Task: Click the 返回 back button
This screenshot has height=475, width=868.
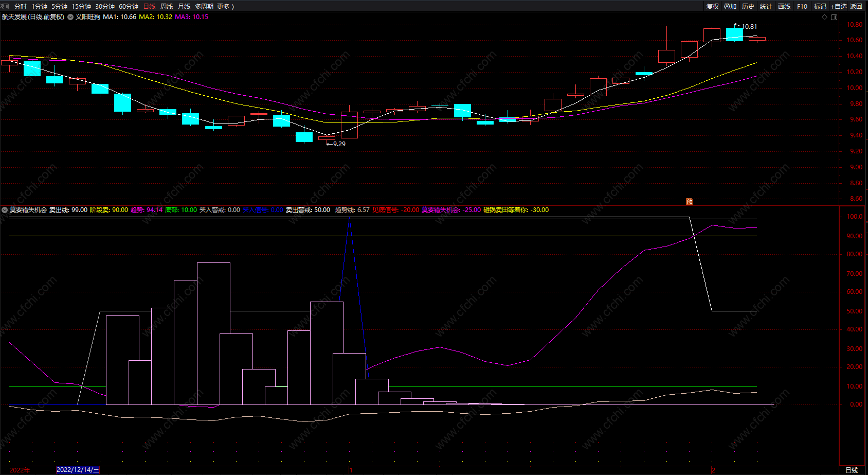Action: pos(856,7)
